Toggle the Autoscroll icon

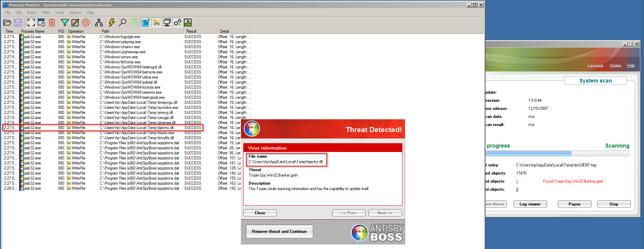click(41, 23)
